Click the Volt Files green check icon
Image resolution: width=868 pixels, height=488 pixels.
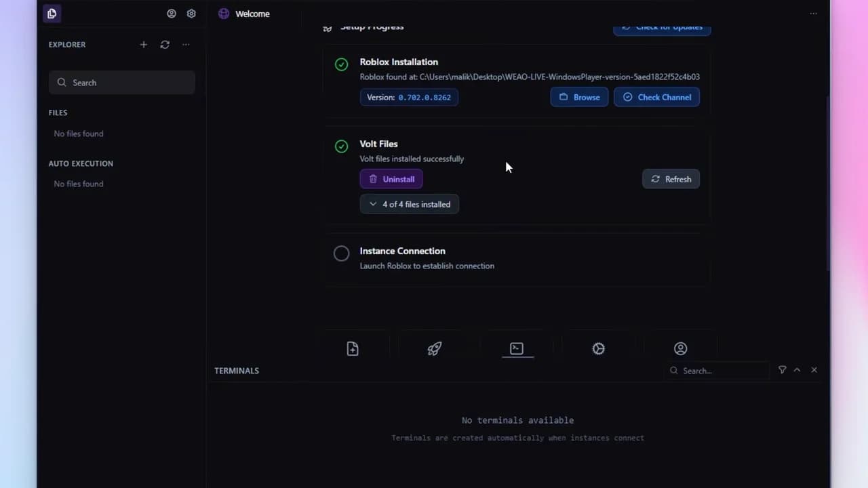click(342, 146)
